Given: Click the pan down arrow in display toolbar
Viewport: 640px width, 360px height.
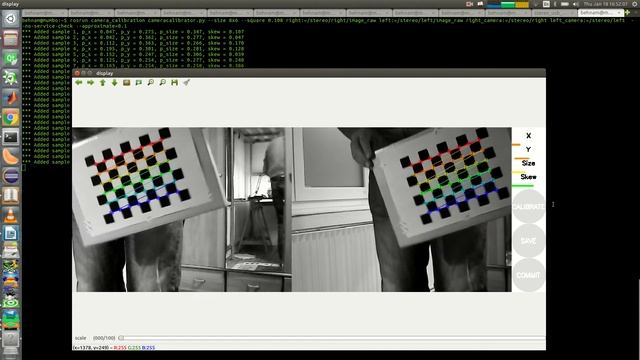Looking at the screenshot, I should [x=114, y=82].
